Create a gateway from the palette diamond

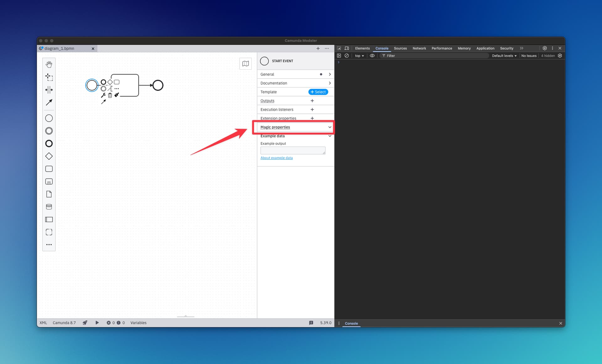coord(49,156)
